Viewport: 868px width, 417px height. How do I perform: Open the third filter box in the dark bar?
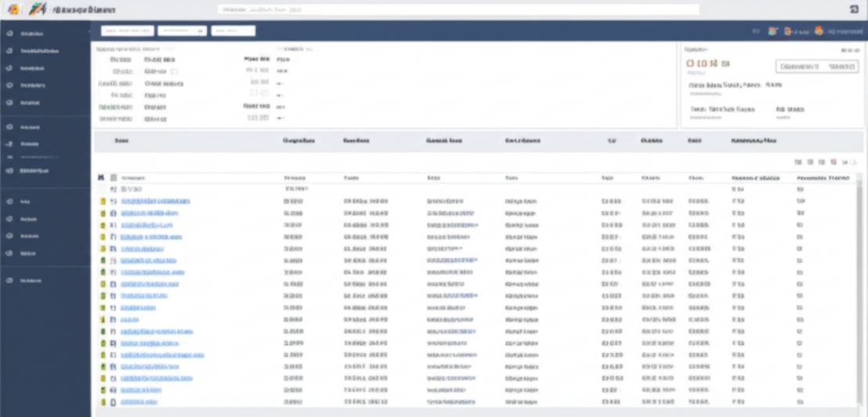coord(233,31)
